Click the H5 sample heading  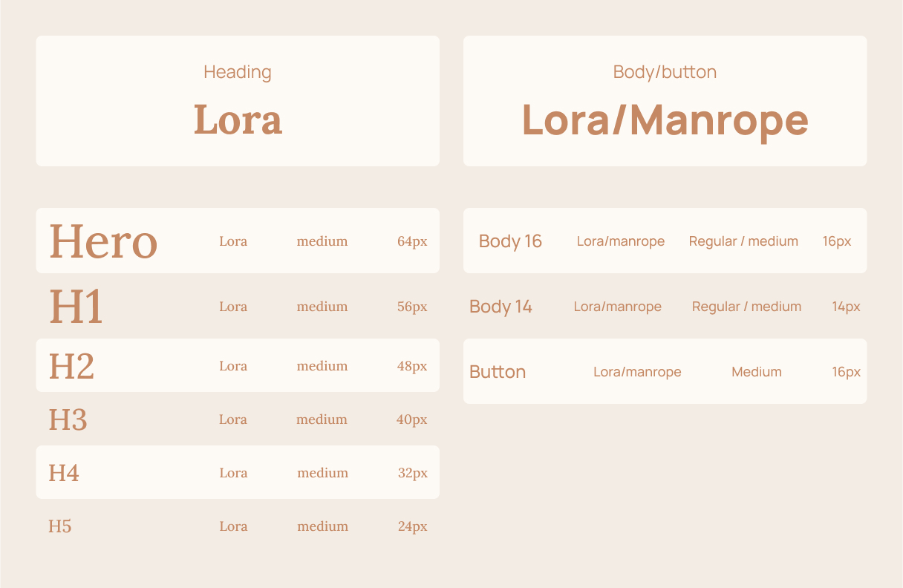click(x=60, y=526)
